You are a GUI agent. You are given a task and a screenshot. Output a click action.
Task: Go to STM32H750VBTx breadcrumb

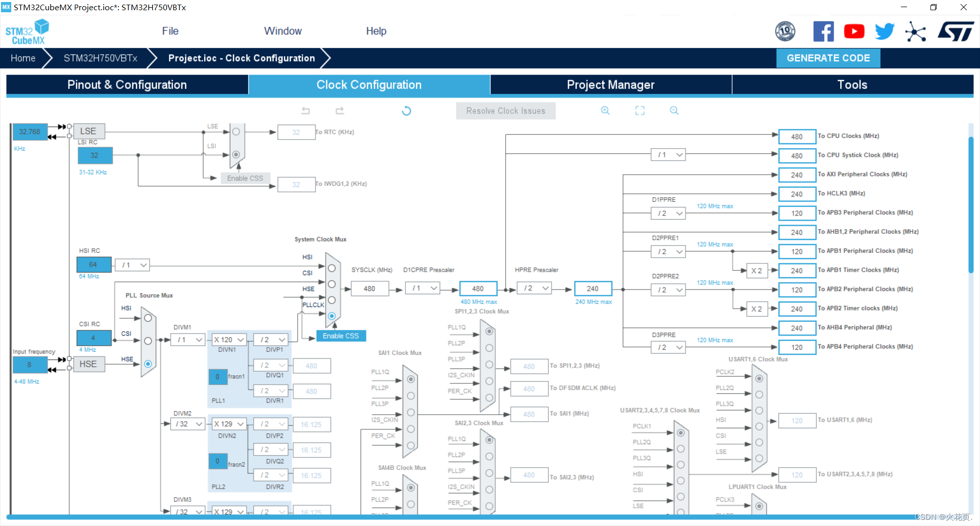click(x=101, y=58)
